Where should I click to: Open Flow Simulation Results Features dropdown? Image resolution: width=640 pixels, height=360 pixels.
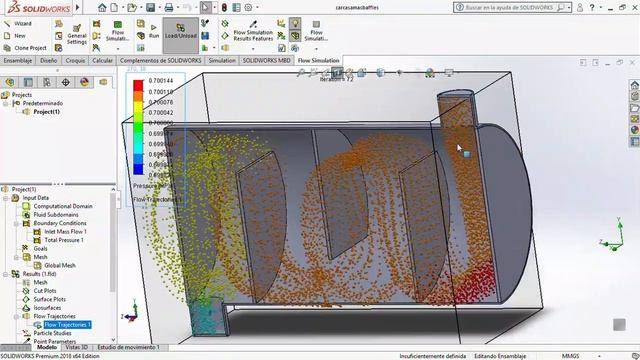coord(253,49)
